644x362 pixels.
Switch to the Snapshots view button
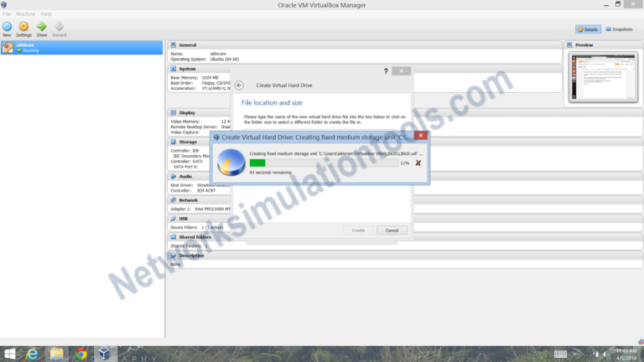pyautogui.click(x=620, y=29)
